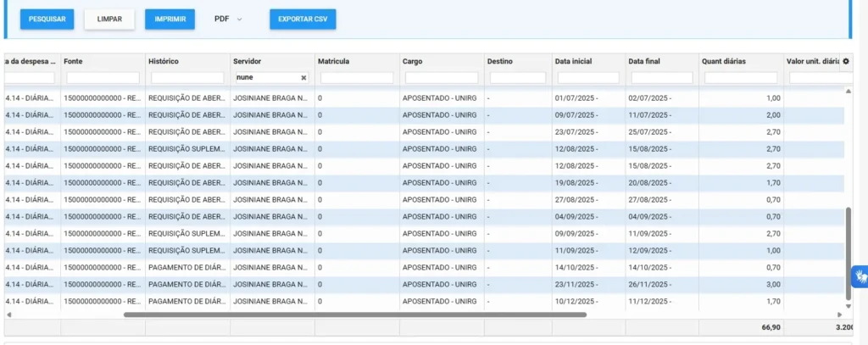Focus the Fonte filter input field
The width and height of the screenshot is (868, 345).
click(x=102, y=77)
